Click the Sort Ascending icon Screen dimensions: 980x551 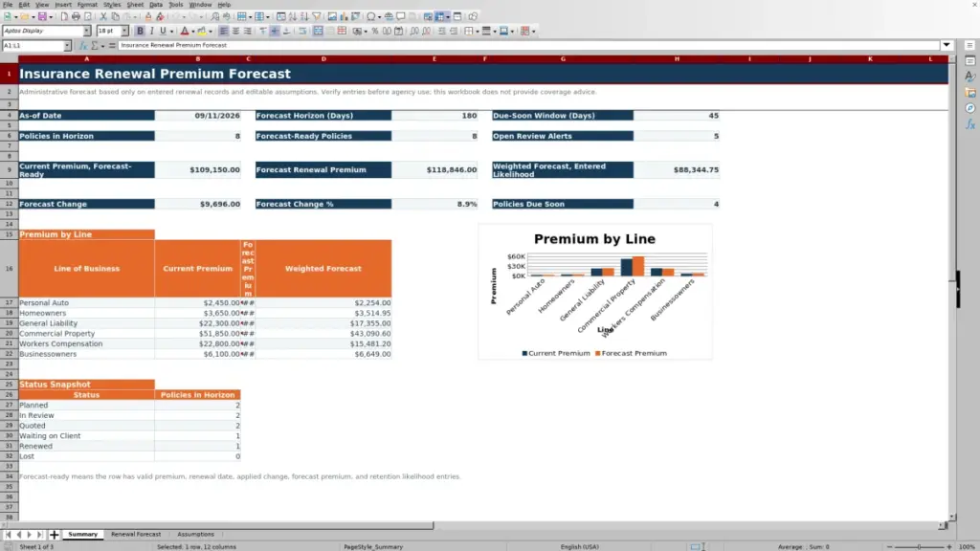pos(293,17)
